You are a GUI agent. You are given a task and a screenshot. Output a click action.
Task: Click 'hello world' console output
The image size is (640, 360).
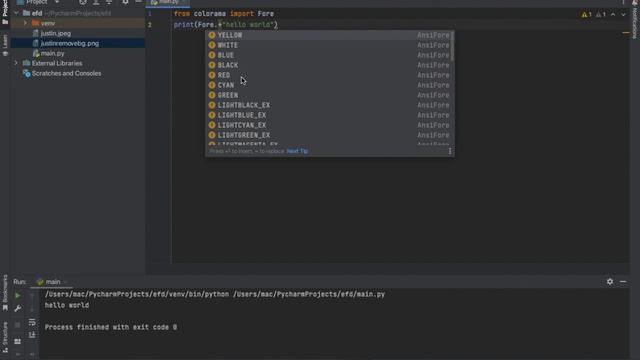tap(67, 305)
